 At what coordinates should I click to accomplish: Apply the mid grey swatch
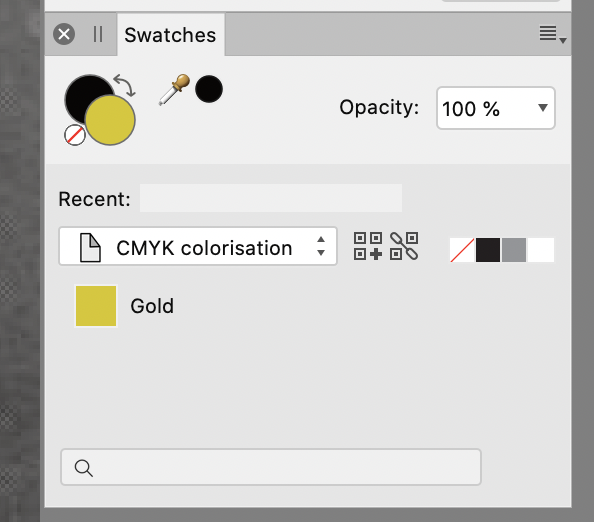click(x=514, y=250)
